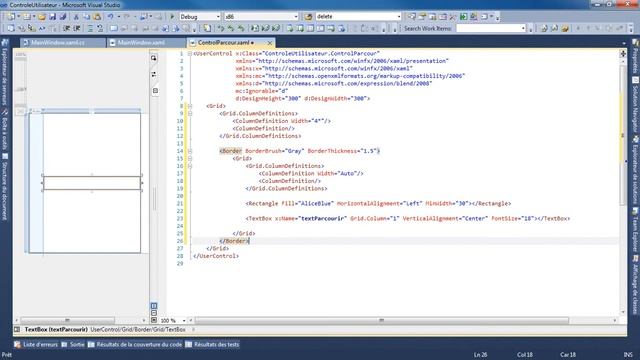This screenshot has width=640, height=360.
Task: Close the ControlParcour.xaml tab
Action: (x=270, y=43)
